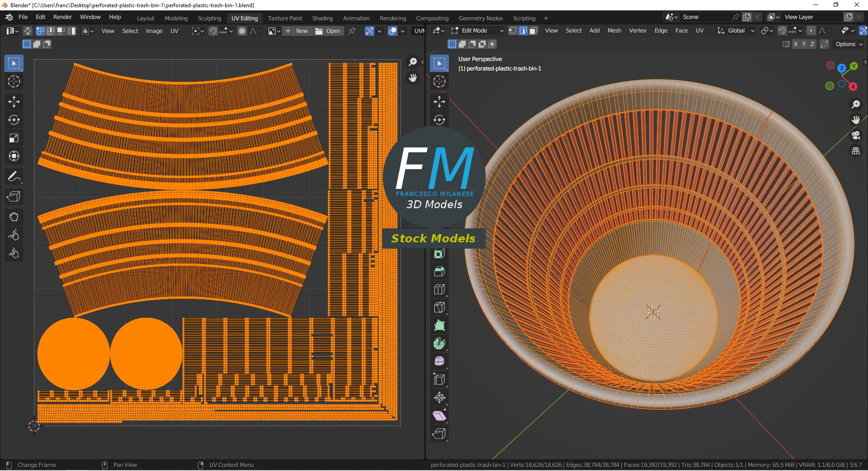Choose the UV Pinch sculpt tool

pyautogui.click(x=14, y=253)
